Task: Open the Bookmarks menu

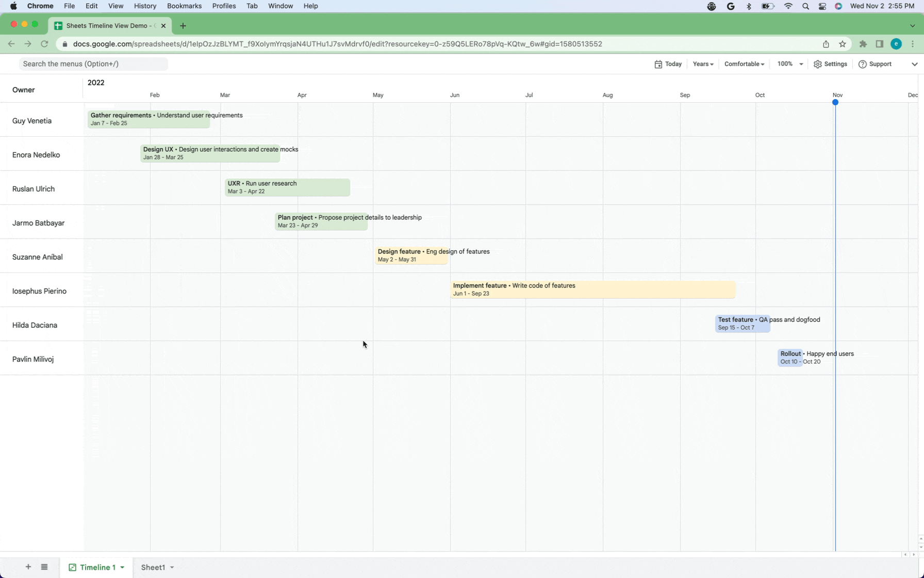Action: point(184,6)
